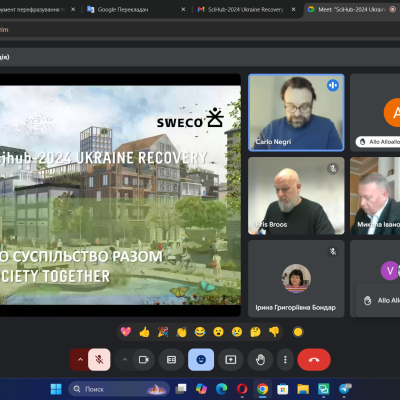400x400 pixels.
Task: Select the orange avatar participant tile
Action: pos(375,113)
